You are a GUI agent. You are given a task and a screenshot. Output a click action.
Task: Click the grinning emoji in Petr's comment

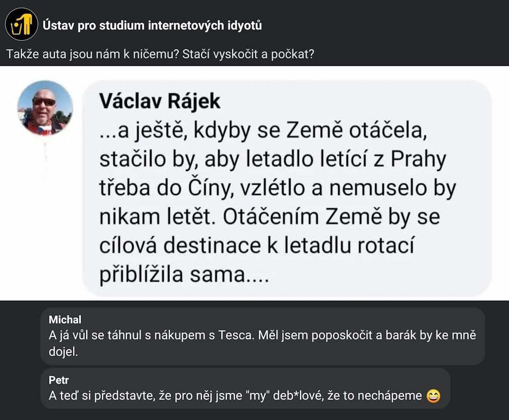coord(433,396)
